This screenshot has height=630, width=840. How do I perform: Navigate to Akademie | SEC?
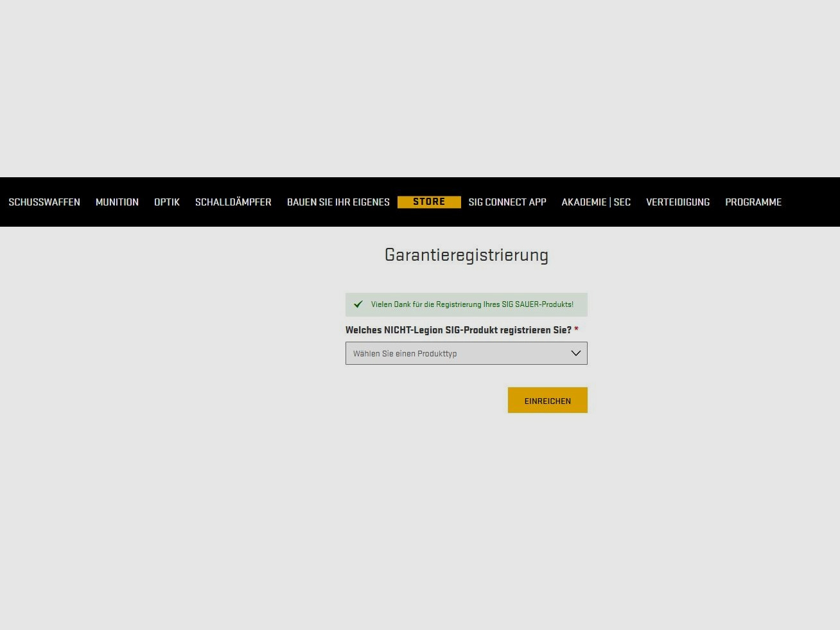pos(596,202)
